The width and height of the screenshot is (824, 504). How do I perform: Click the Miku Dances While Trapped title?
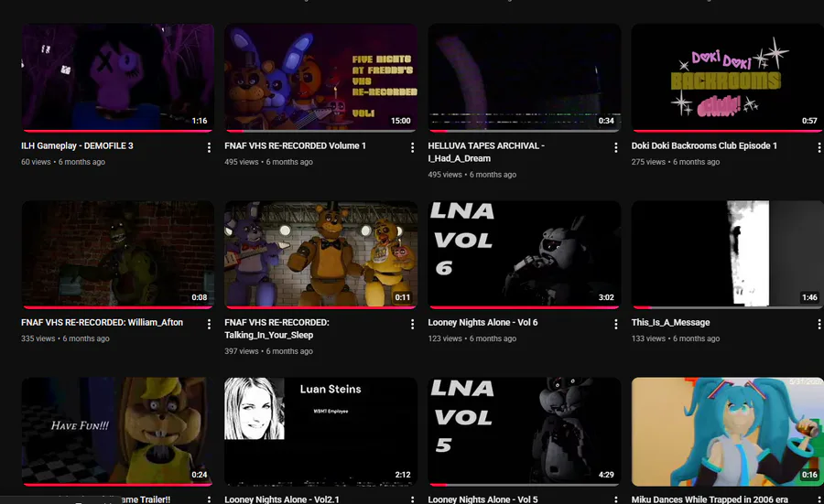pos(710,499)
